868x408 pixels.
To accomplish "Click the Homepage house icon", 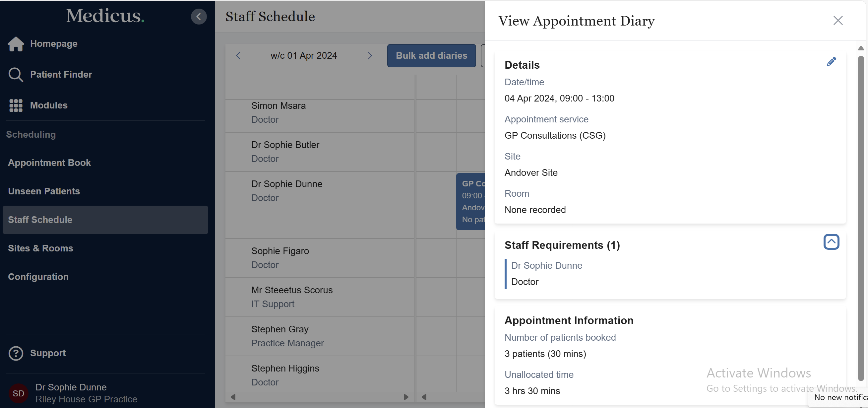I will point(16,44).
